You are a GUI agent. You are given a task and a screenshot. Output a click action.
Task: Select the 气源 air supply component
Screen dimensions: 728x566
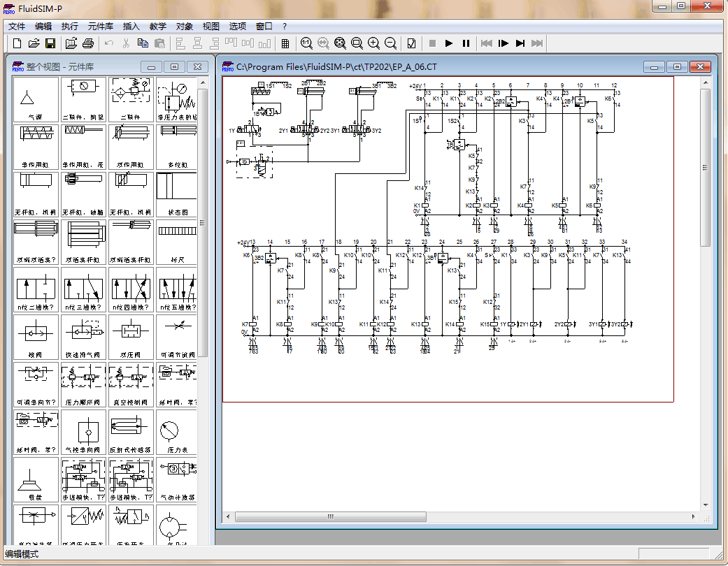tap(36, 99)
